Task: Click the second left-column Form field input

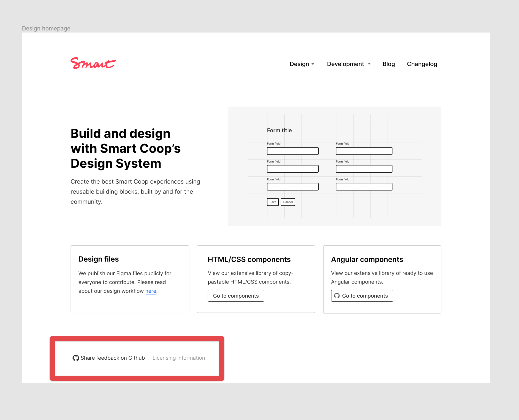Action: pyautogui.click(x=293, y=169)
